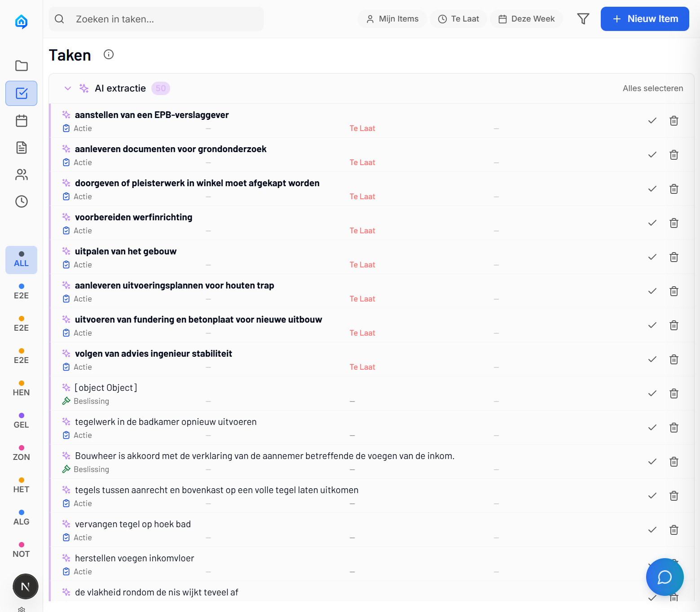700x612 pixels.
Task: Open the chat support bubble
Action: pyautogui.click(x=665, y=577)
